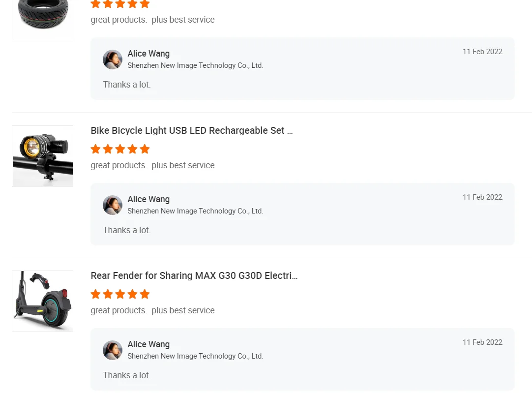The width and height of the screenshot is (532, 393).
Task: Open the bike light product thumbnail
Action: coord(42,156)
